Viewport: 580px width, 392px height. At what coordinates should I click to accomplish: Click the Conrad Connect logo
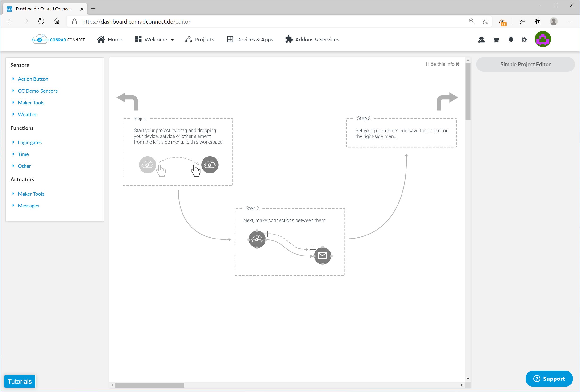[x=58, y=39]
